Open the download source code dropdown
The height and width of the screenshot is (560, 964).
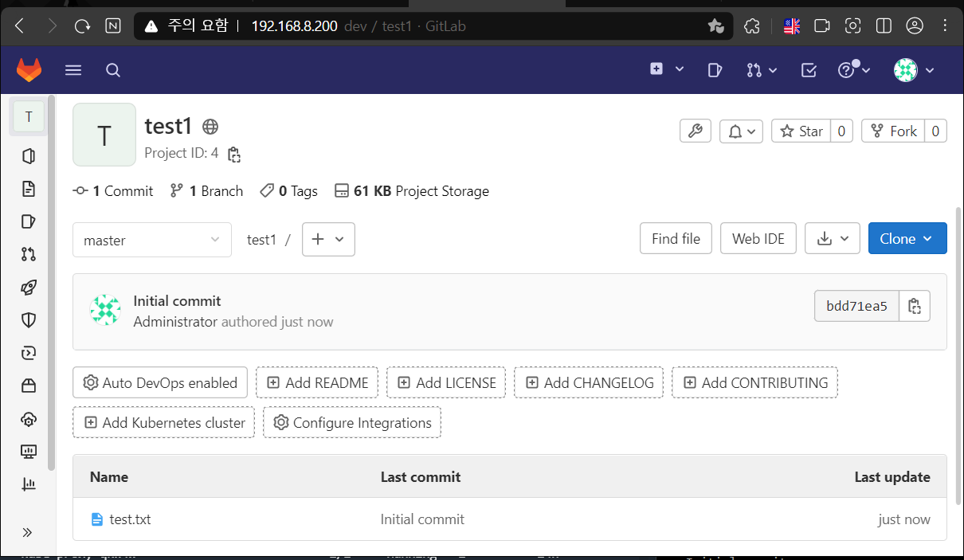(833, 238)
